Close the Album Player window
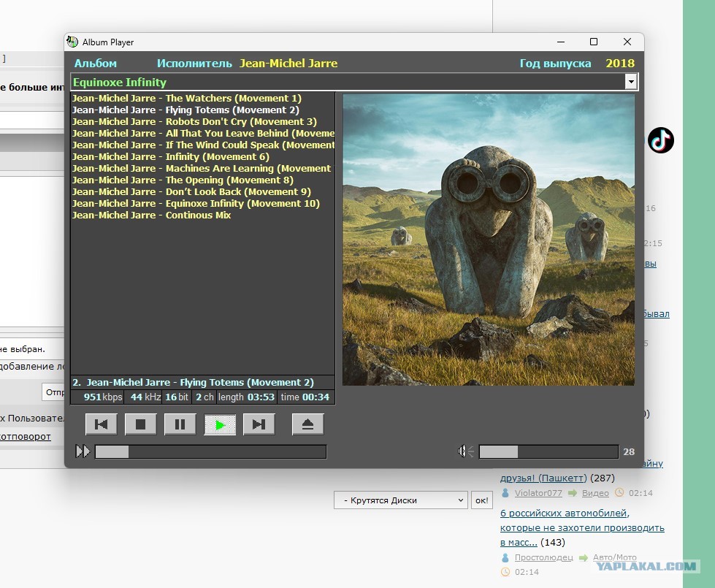This screenshot has width=715, height=588. point(627,42)
